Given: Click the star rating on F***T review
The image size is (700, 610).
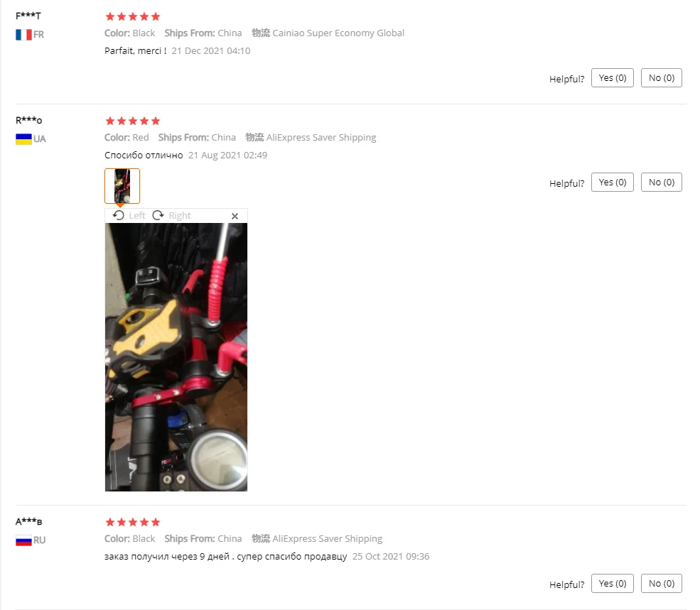Looking at the screenshot, I should 133,16.
